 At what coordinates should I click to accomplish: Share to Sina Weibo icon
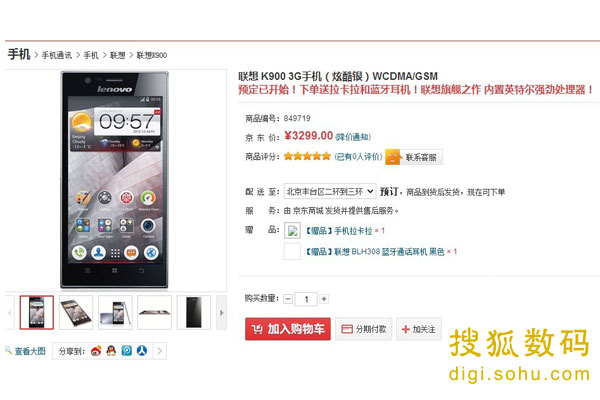pos(96,351)
